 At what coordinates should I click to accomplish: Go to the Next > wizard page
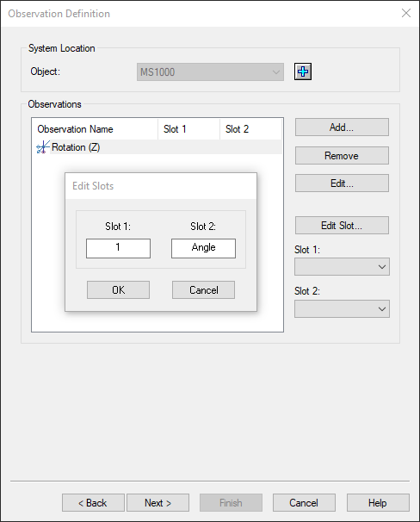pos(158,503)
